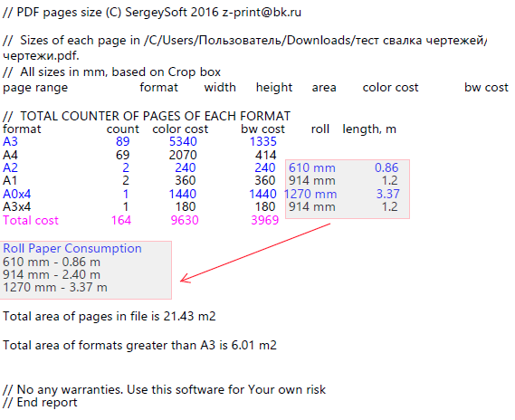The width and height of the screenshot is (515, 420).
Task: Click the A2 format row label
Action: [x=10, y=167]
